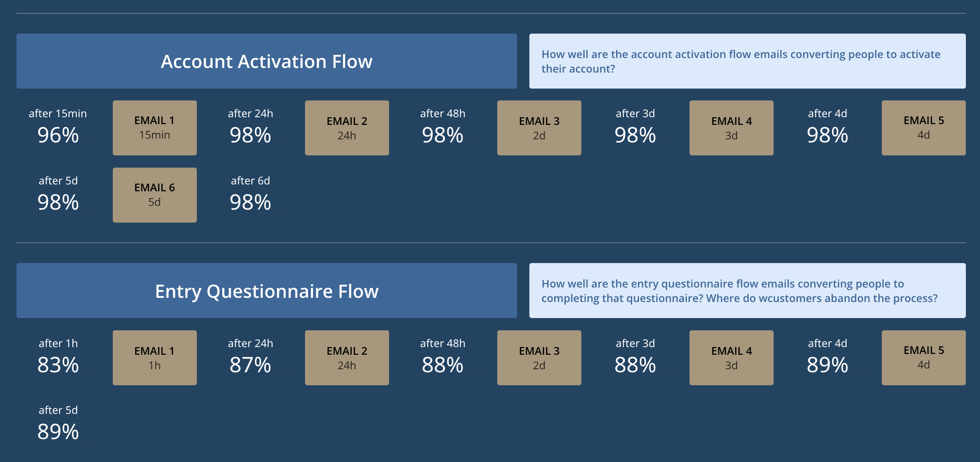The image size is (980, 462).
Task: Click the Account Activation Flow header banner
Action: pyautogui.click(x=266, y=61)
